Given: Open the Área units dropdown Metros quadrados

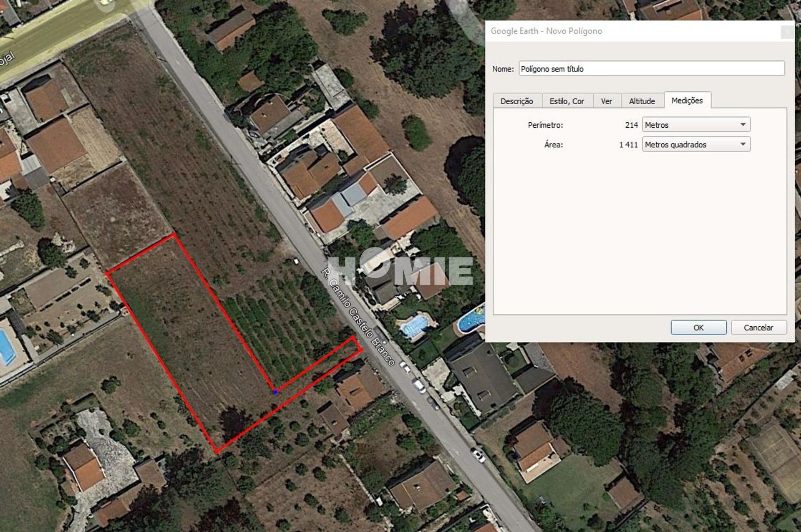Looking at the screenshot, I should tap(696, 144).
